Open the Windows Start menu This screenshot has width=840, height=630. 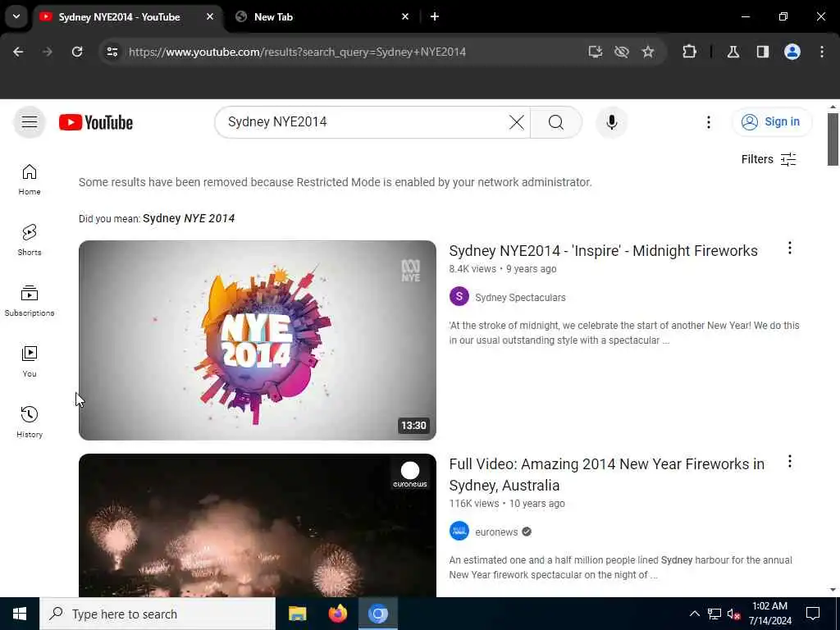coord(20,614)
